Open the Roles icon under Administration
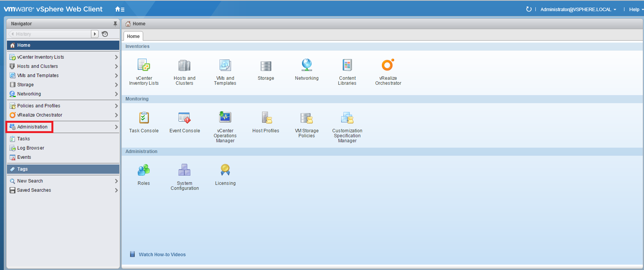This screenshot has height=270, width=644. coord(144,170)
